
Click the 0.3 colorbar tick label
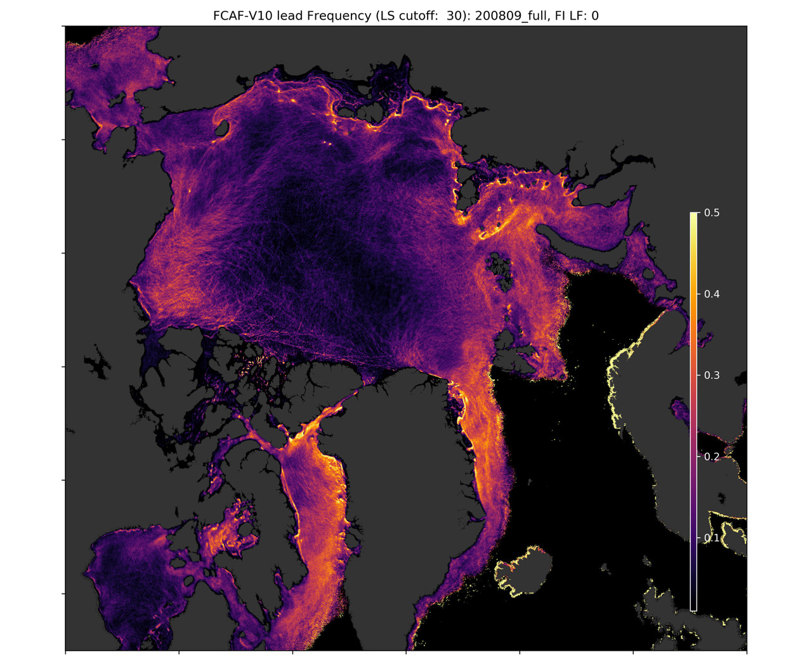712,375
